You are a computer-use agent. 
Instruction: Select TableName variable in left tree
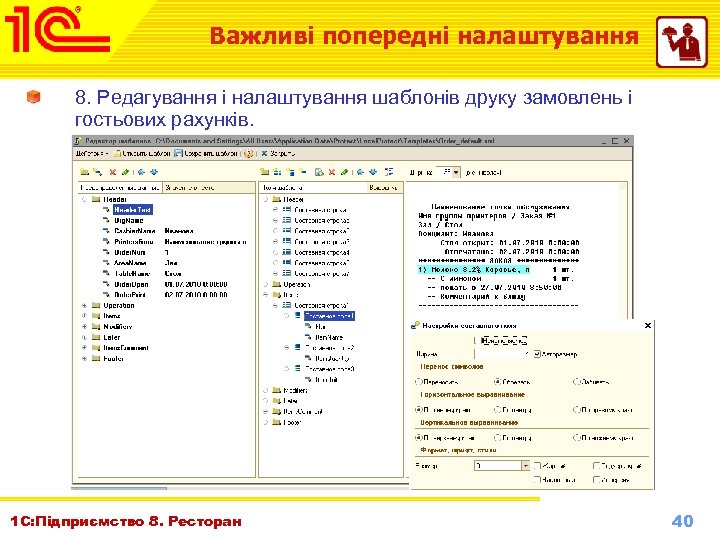coord(132,273)
